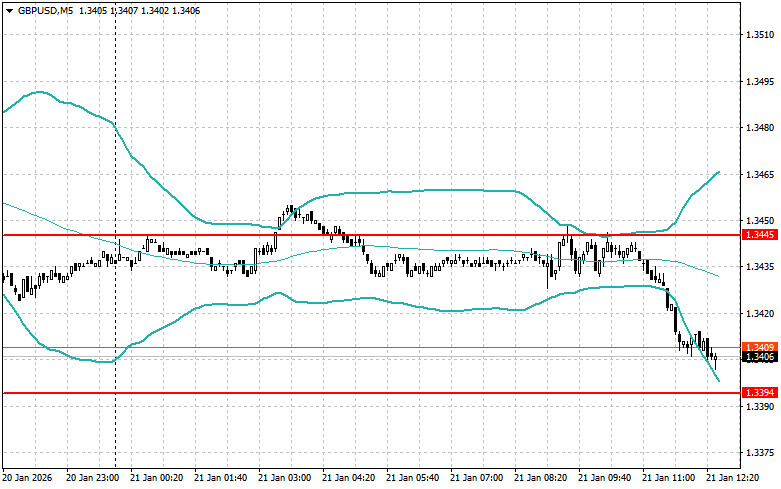This screenshot has width=781, height=489.
Task: Click the 21 Jan 09:40 time label
Action: (605, 478)
